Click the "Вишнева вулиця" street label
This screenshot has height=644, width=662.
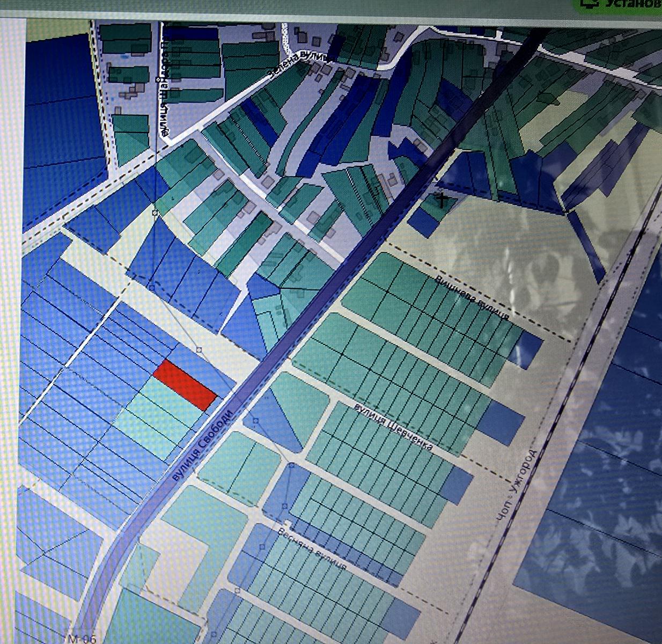472,297
